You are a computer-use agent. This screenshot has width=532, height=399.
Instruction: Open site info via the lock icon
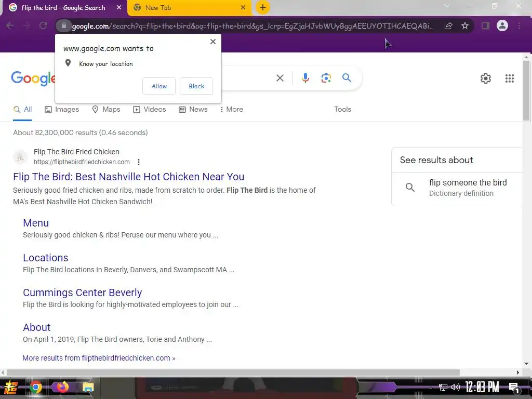[x=63, y=25]
